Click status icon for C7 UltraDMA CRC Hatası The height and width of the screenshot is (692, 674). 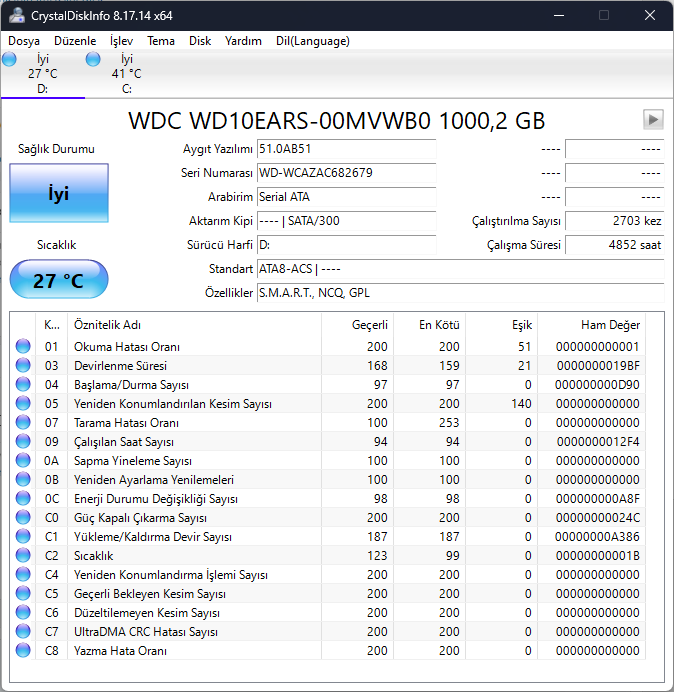click(x=23, y=631)
